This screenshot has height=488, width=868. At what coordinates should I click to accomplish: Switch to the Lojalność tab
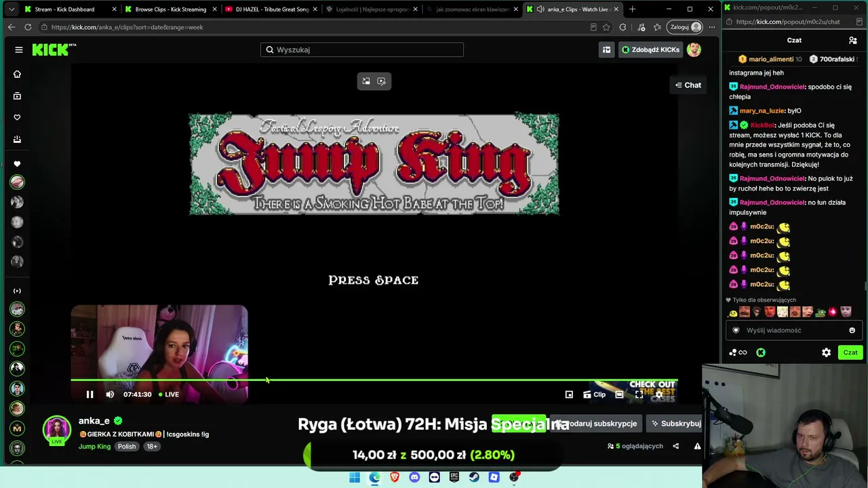point(372,9)
